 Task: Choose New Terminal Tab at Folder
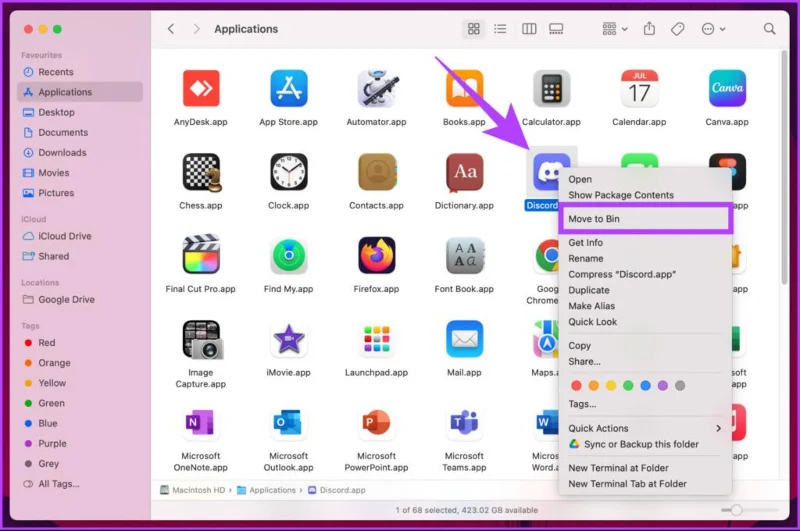(645, 484)
